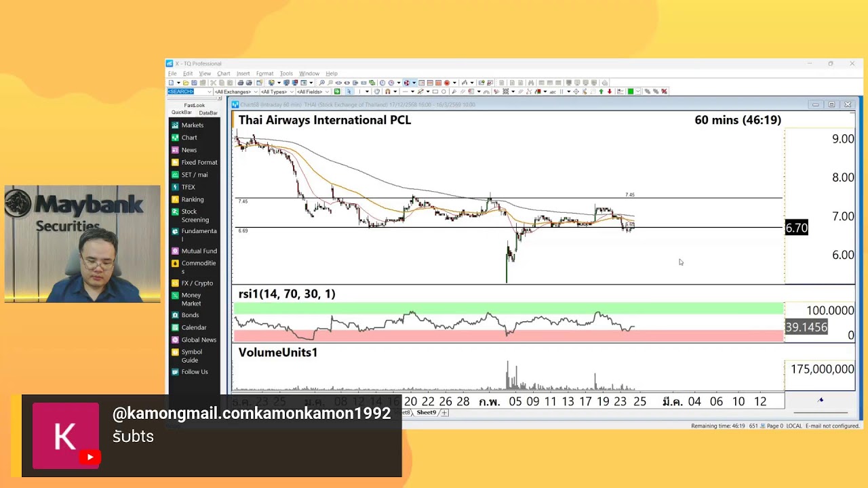This screenshot has width=868, height=488.
Task: Add a new sheet with the plus tab
Action: coord(445,412)
